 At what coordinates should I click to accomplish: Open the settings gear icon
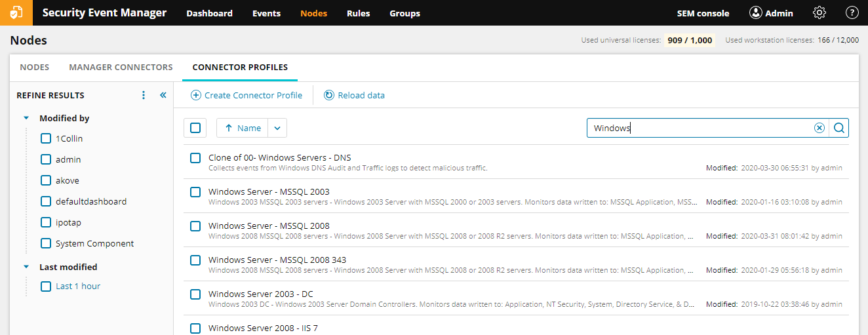819,12
